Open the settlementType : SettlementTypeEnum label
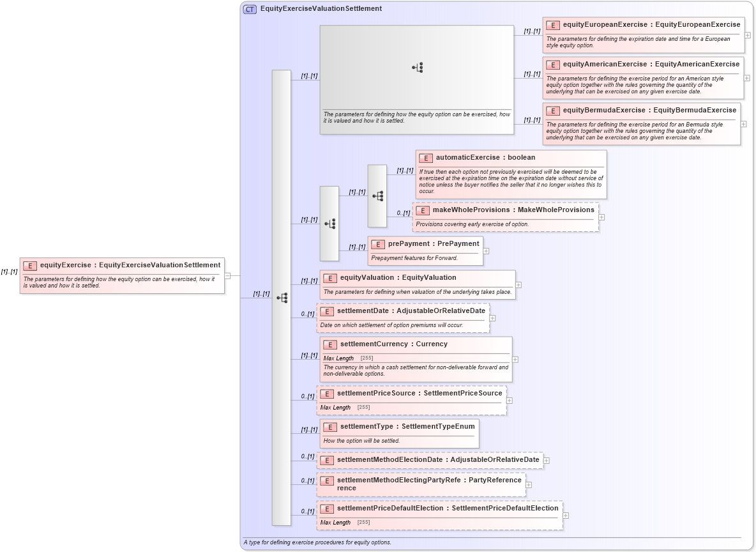Viewport: 756px width, 552px height. coord(407,427)
